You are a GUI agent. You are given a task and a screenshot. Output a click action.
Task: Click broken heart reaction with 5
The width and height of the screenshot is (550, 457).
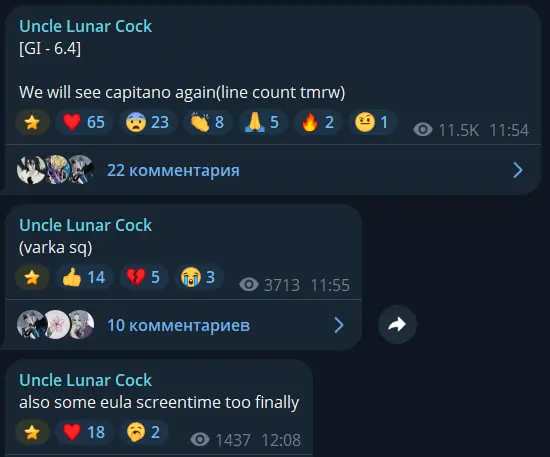(x=143, y=277)
